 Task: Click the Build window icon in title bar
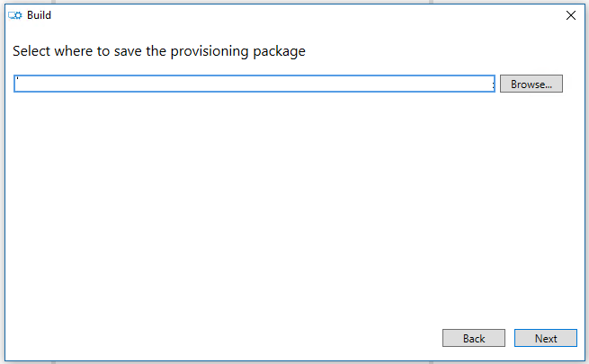[x=14, y=14]
